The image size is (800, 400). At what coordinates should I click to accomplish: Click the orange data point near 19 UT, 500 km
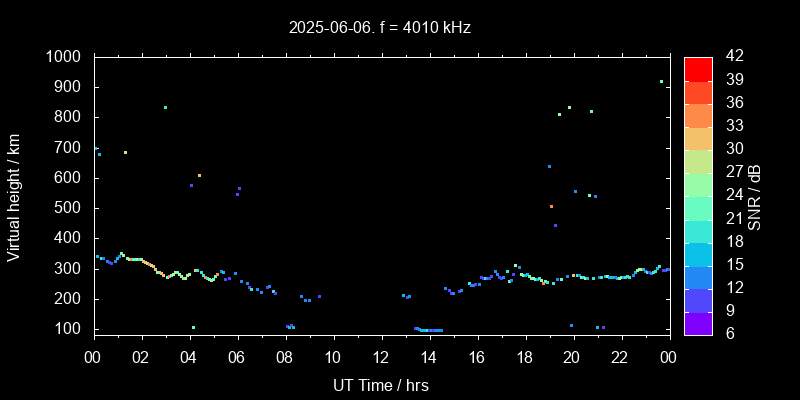click(x=551, y=206)
